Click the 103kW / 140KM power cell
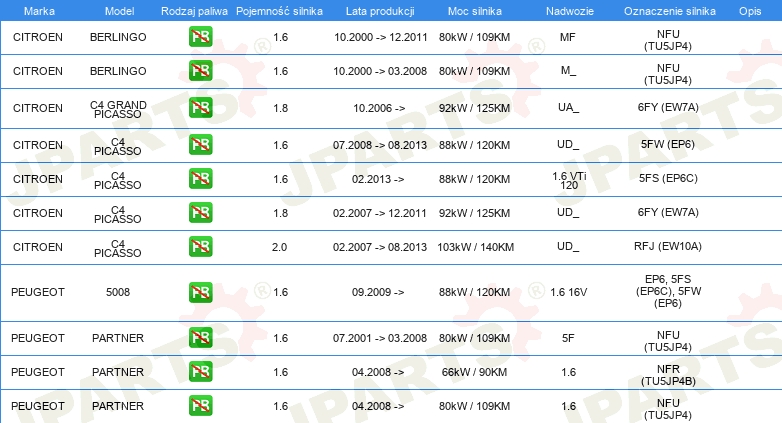Screen dimensions: 782x423 [475, 247]
